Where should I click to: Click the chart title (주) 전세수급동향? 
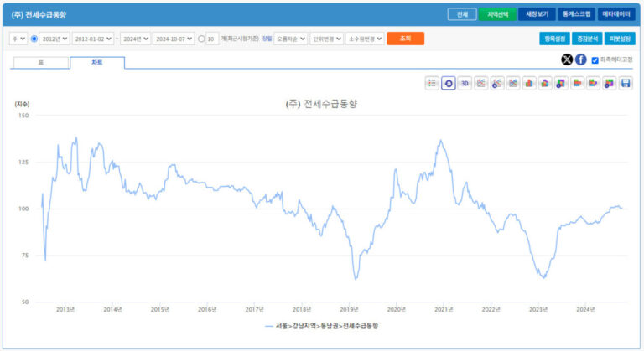[x=321, y=104]
